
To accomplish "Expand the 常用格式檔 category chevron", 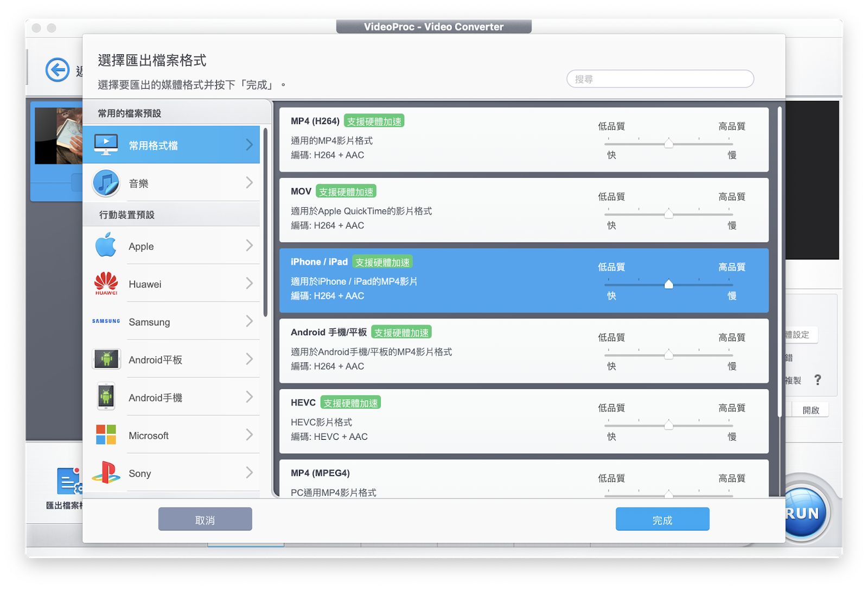I will coord(249,145).
